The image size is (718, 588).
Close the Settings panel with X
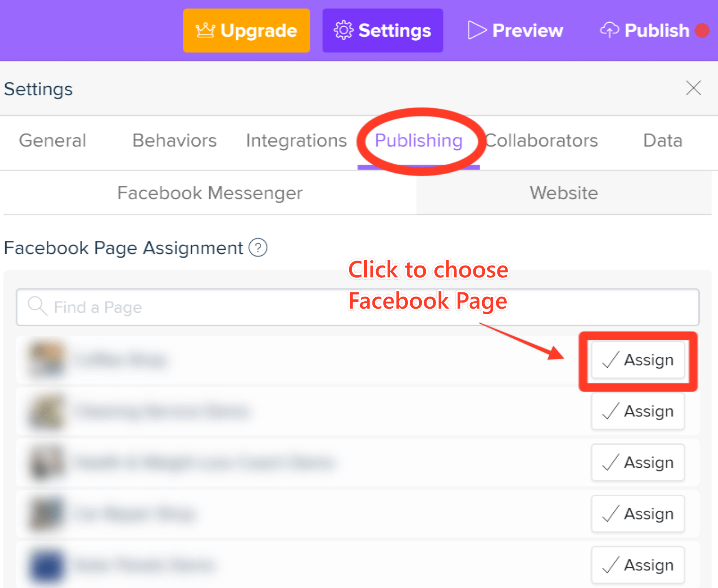coord(693,88)
